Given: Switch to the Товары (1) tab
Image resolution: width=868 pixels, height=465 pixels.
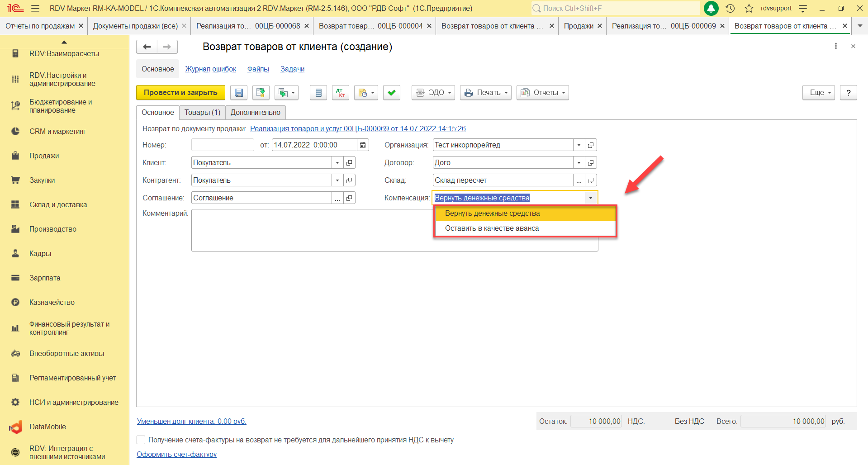Looking at the screenshot, I should point(202,113).
